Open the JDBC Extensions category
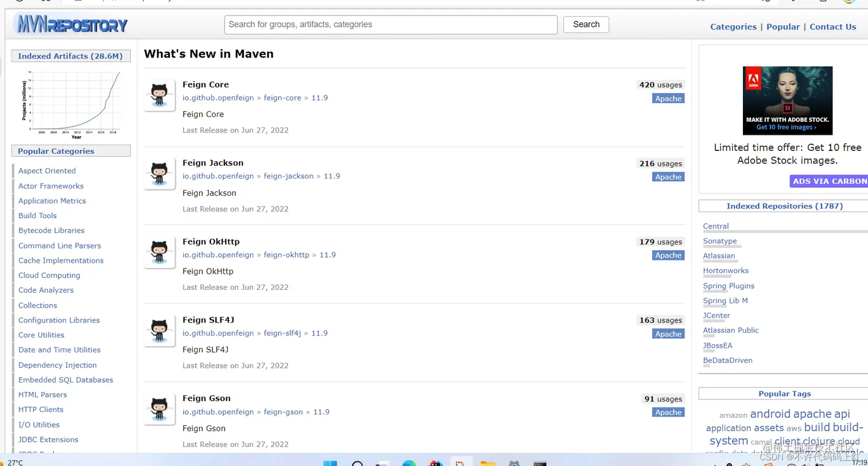Image resolution: width=868 pixels, height=466 pixels. click(48, 440)
